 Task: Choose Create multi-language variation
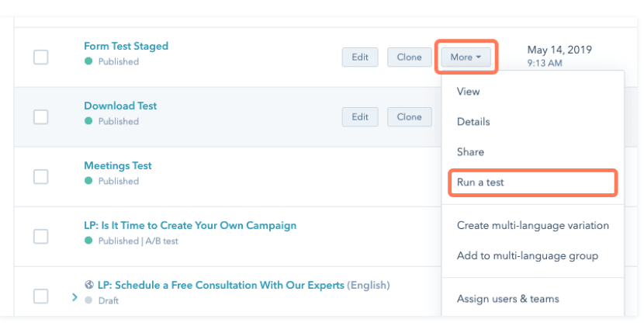coord(533,225)
